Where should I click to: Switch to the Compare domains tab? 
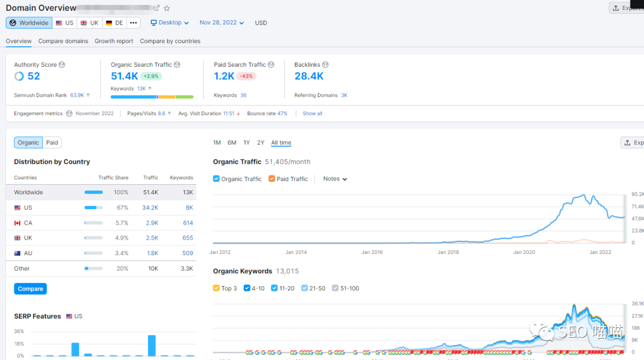63,41
